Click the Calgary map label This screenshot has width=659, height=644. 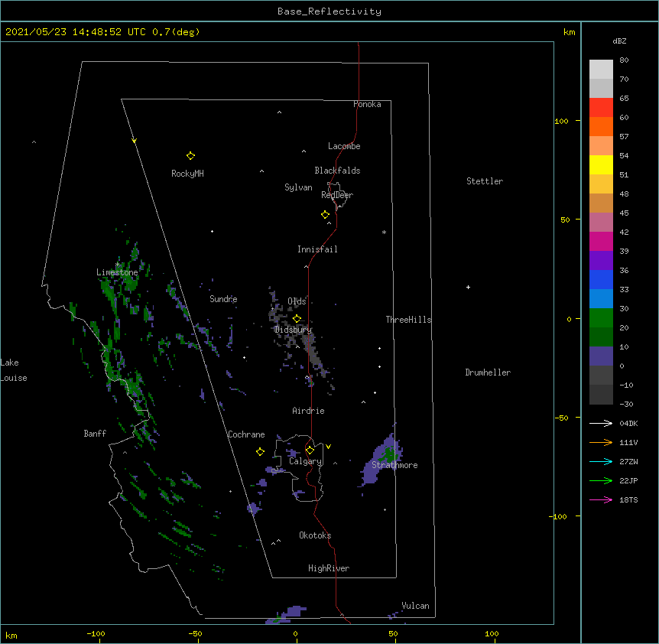pos(306,461)
